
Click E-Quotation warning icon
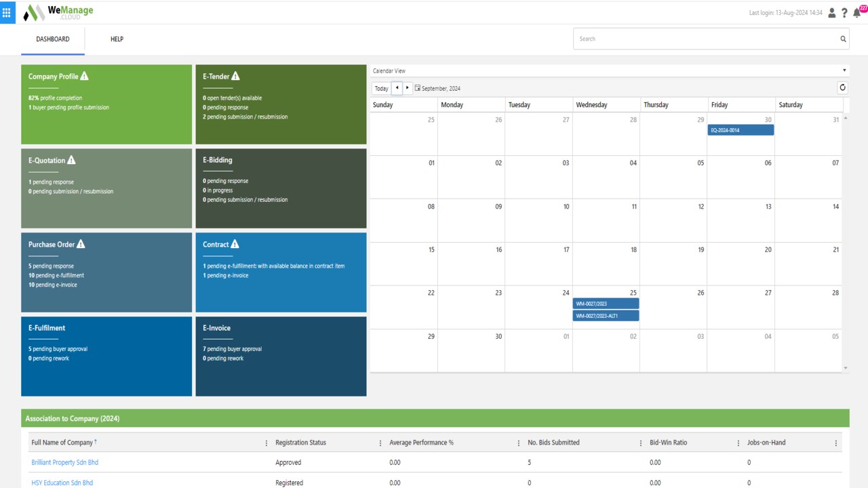click(72, 160)
